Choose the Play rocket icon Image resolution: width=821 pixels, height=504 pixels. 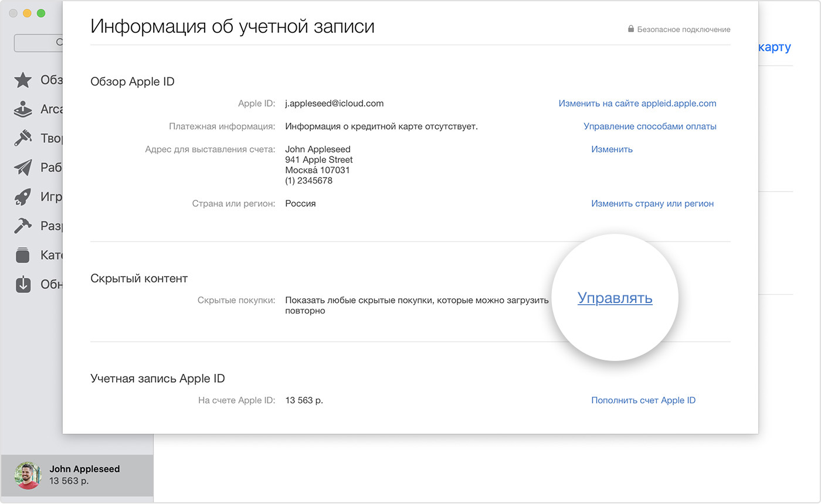(x=23, y=197)
